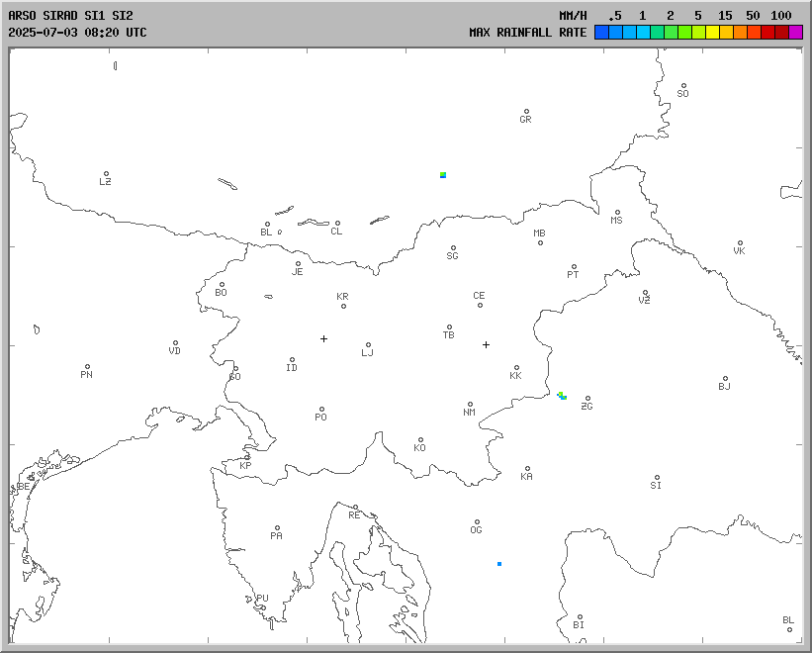Click the blue rain pixel south of OG
The height and width of the screenshot is (653, 812).
point(499,564)
